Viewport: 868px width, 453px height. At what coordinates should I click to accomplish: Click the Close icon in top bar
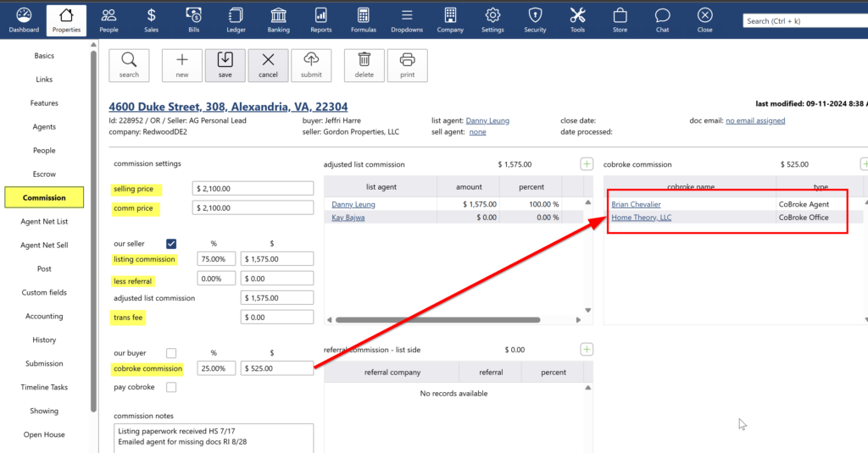coord(704,20)
